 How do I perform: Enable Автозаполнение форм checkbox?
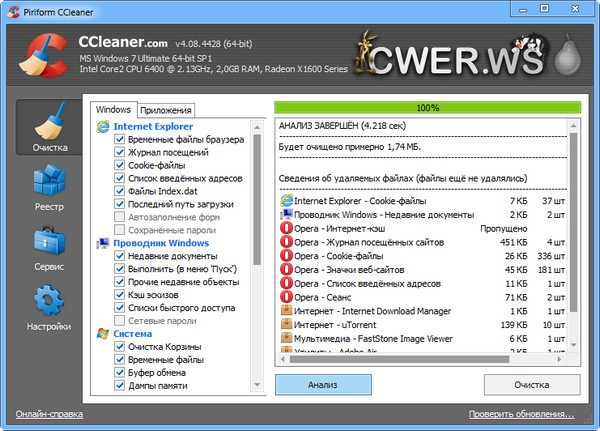point(119,217)
